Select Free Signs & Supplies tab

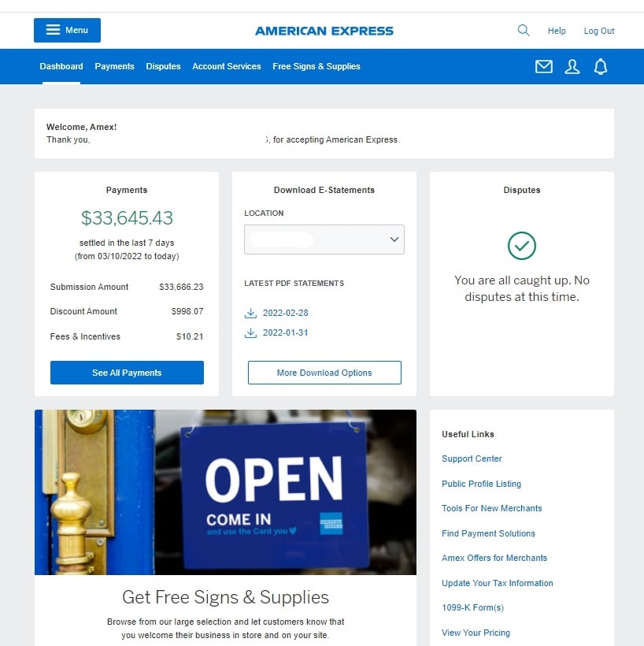pyautogui.click(x=316, y=66)
